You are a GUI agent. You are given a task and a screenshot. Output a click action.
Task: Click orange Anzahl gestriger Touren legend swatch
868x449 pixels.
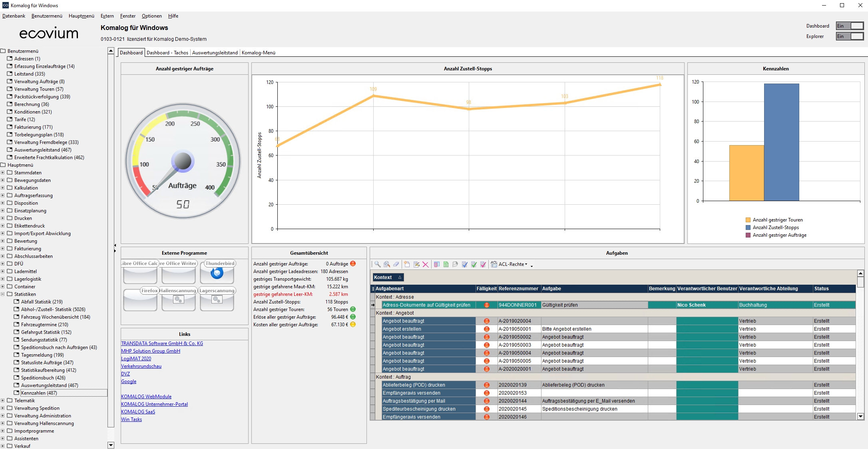(x=748, y=220)
